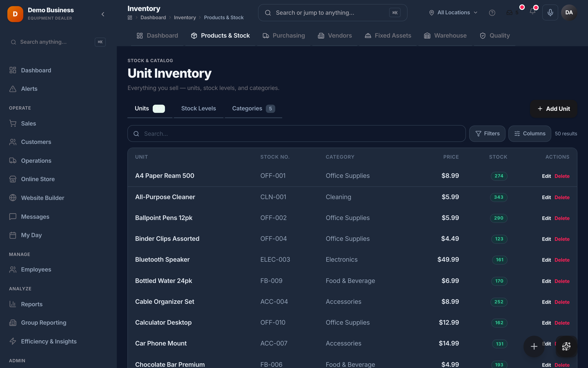Select the Categories sub-tab
The image size is (588, 368).
tap(253, 109)
